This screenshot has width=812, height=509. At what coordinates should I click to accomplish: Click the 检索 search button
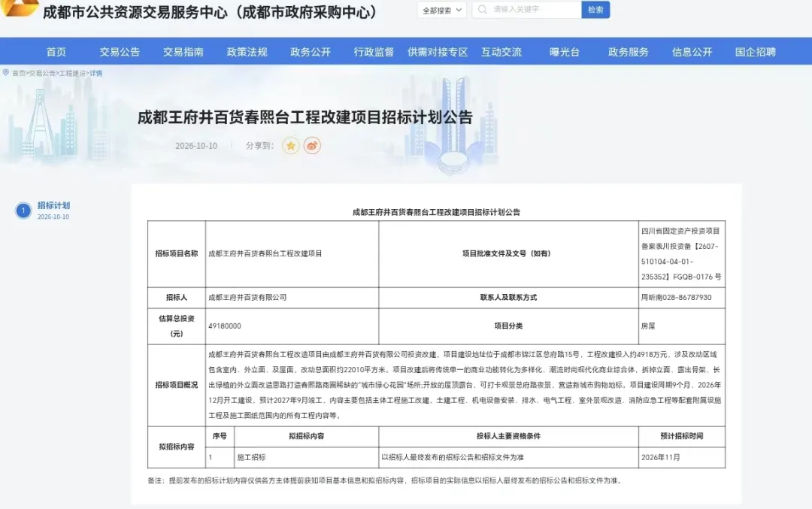[x=595, y=9]
